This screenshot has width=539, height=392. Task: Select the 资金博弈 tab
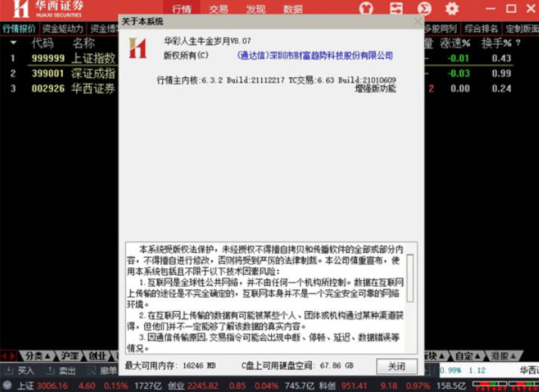(104, 29)
